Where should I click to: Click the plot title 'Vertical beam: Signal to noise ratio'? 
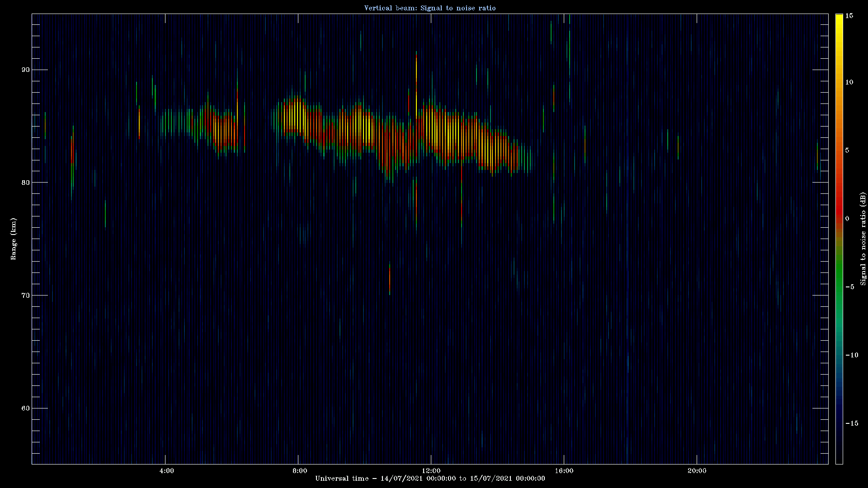[430, 8]
